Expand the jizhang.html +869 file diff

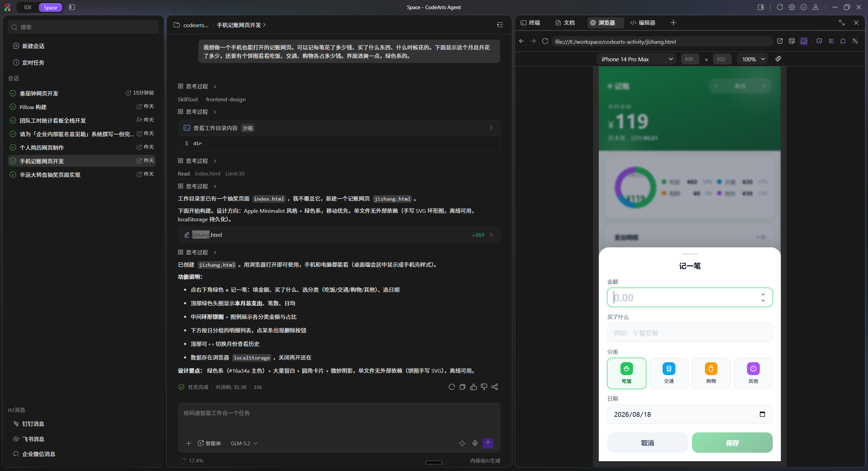[x=339, y=235]
